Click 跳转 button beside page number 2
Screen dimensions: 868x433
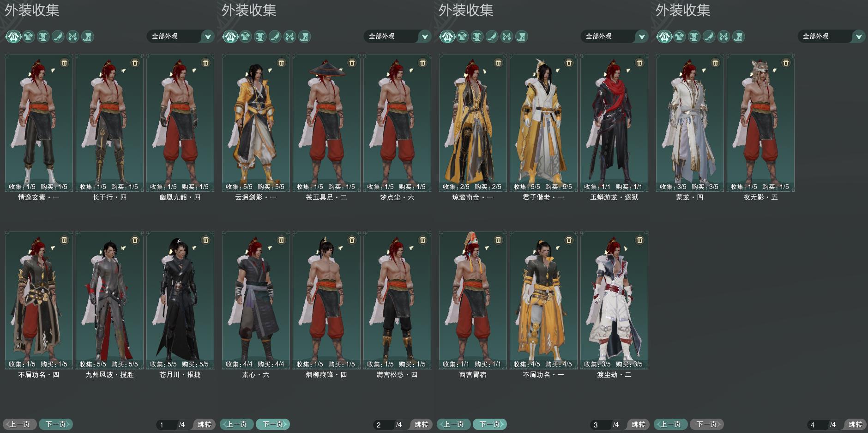coord(421,424)
